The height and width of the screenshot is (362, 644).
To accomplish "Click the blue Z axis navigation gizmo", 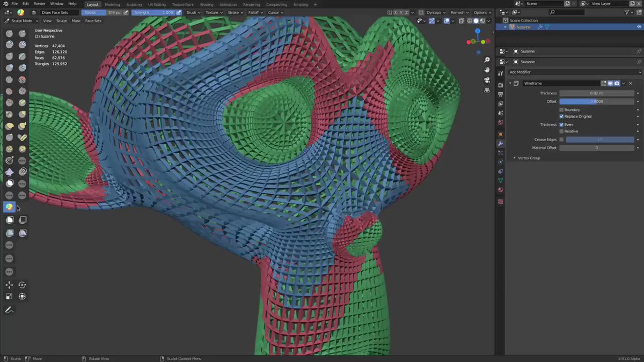I will 477,31.
